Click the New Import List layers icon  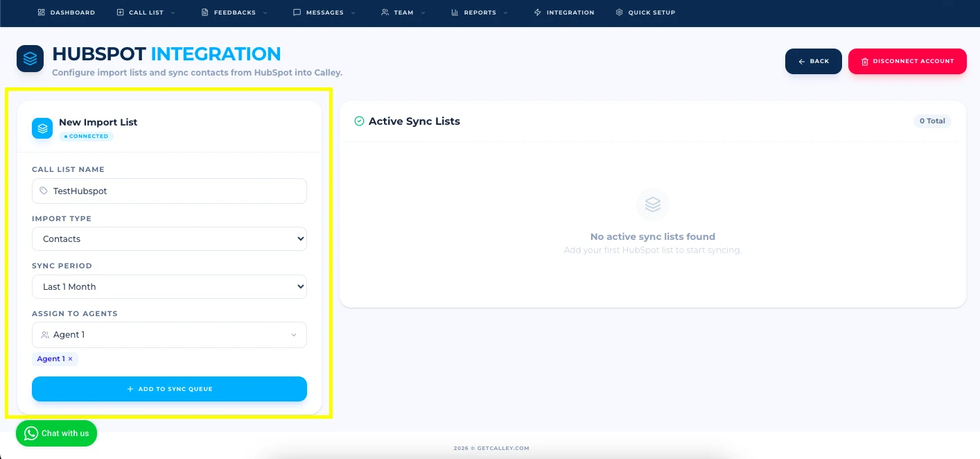[x=42, y=128]
